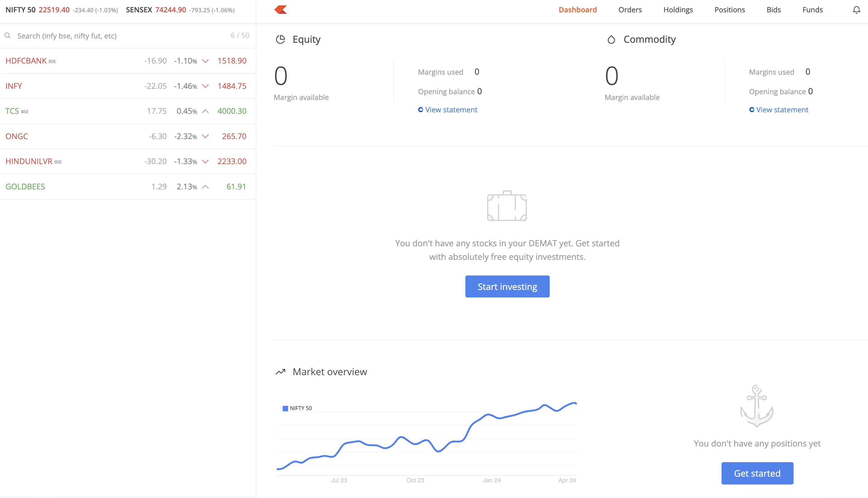Viewport: 868px width, 498px height.
Task: Open the Dashboard tab
Action: pyautogui.click(x=578, y=10)
